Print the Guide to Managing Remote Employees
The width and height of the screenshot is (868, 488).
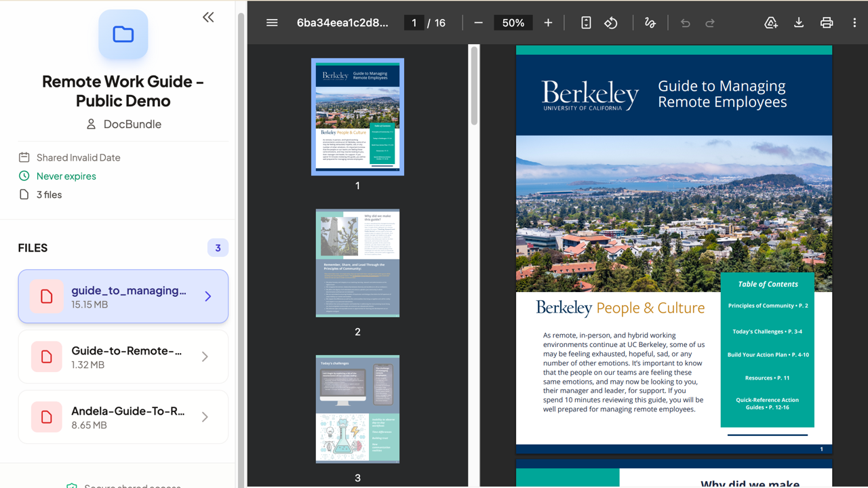[826, 22]
